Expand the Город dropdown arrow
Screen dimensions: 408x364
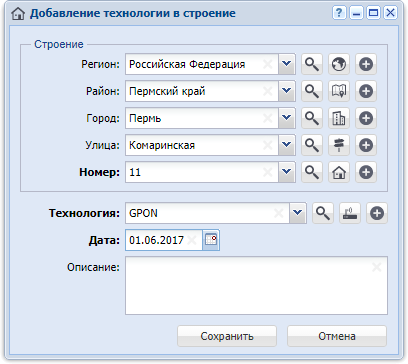[287, 118]
